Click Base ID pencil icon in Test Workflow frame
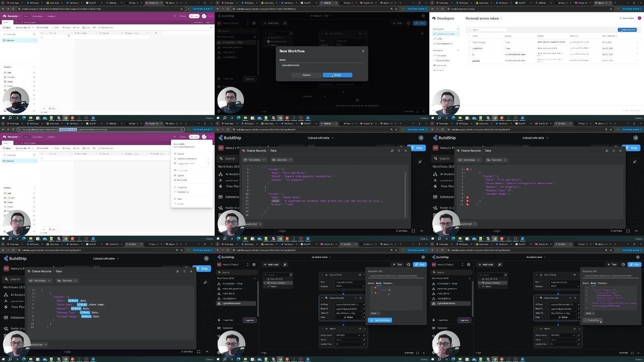 (364, 309)
